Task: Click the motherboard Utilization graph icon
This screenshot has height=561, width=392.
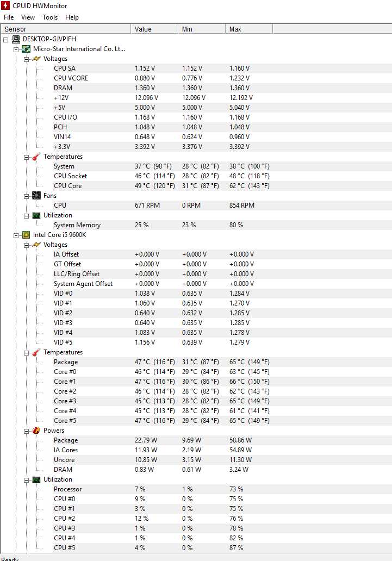Action: coord(36,215)
